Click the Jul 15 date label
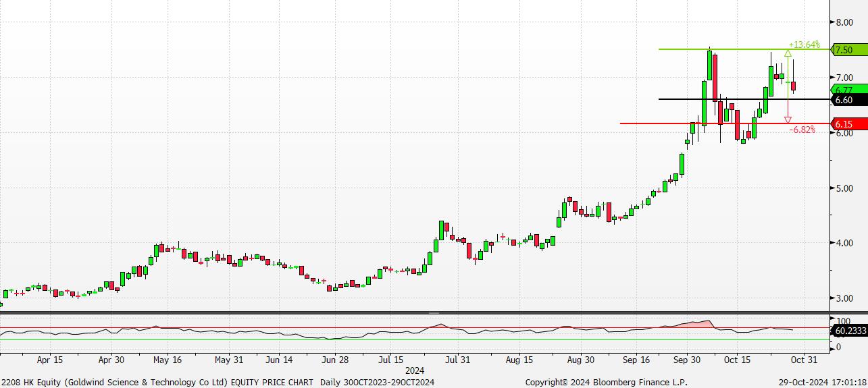The width and height of the screenshot is (868, 388). coord(391,360)
